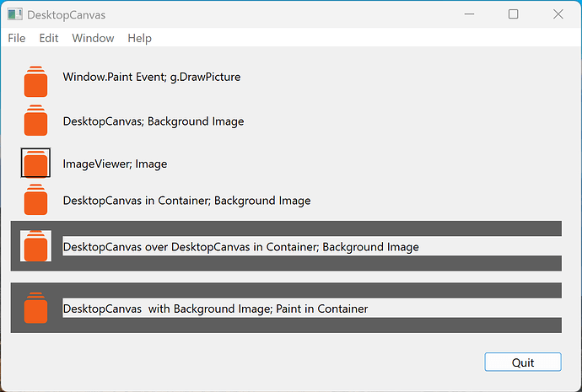582x392 pixels.
Task: Select the label 'ImageViewer; Image'
Action: 115,164
